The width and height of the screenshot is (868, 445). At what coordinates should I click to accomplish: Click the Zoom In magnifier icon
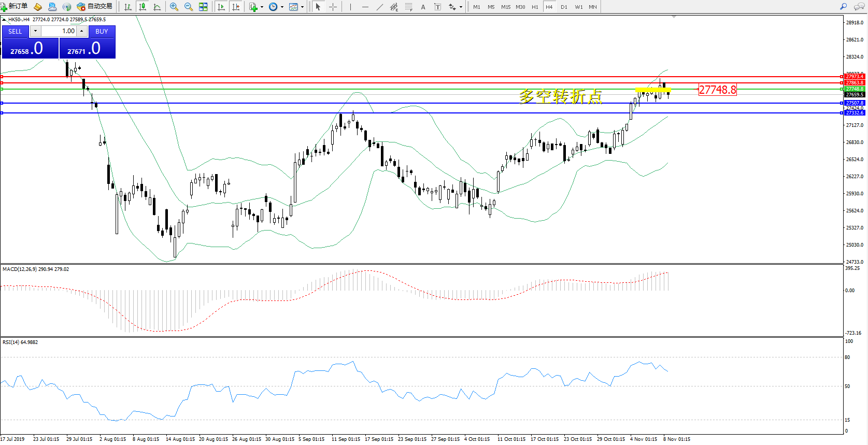coord(174,7)
